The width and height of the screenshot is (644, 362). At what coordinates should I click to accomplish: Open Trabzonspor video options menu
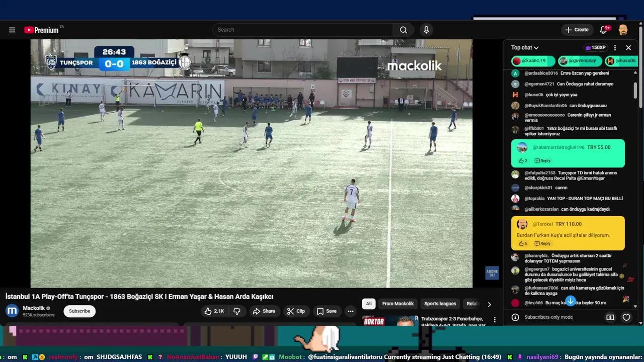pyautogui.click(x=495, y=320)
